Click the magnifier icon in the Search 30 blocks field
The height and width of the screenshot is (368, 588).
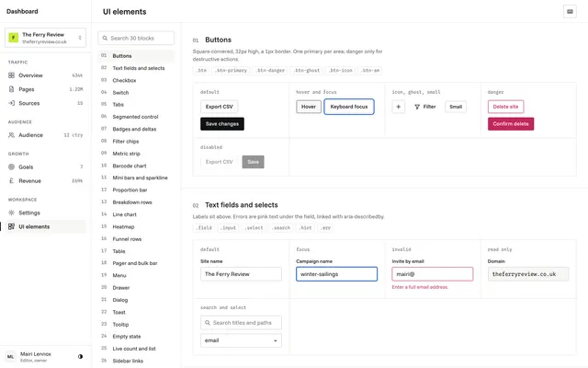[x=105, y=39]
